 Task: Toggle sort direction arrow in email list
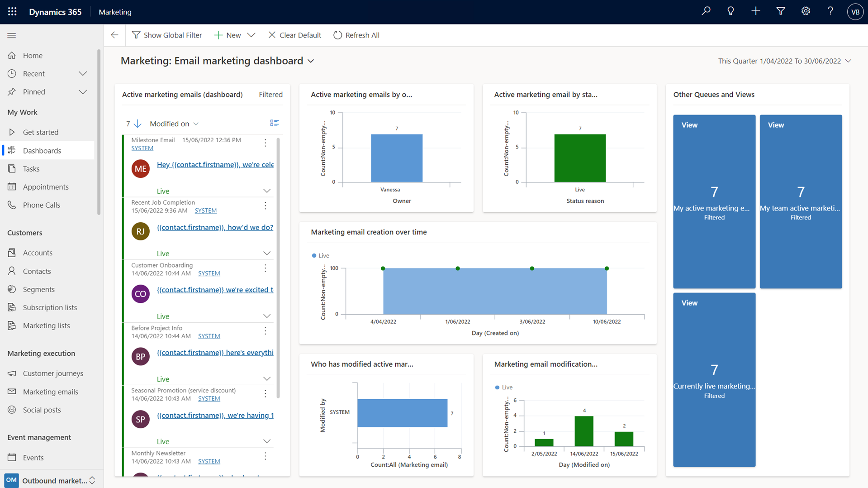[x=138, y=124]
